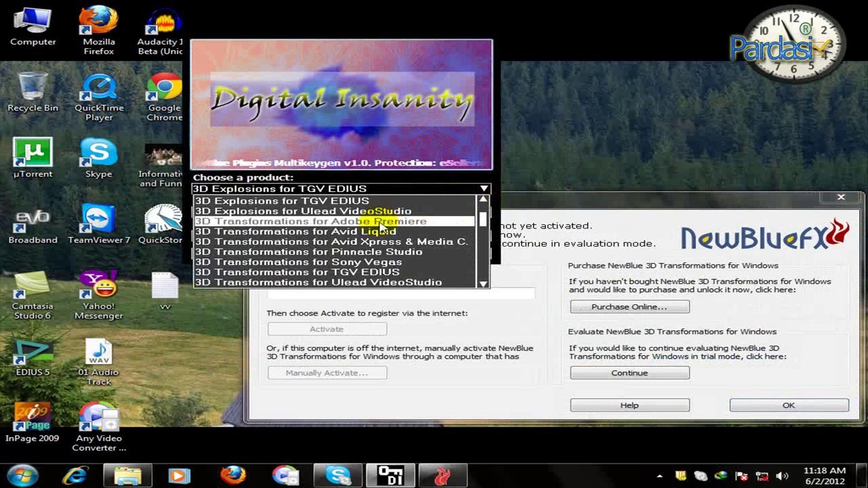Pick 3D Transformations for Avid Xpress & Media C.

(x=335, y=241)
